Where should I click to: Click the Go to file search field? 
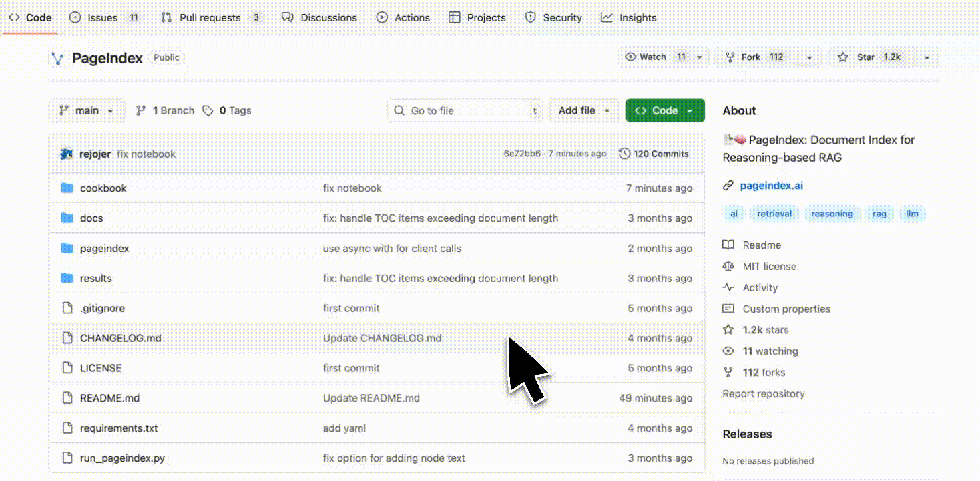coord(465,111)
